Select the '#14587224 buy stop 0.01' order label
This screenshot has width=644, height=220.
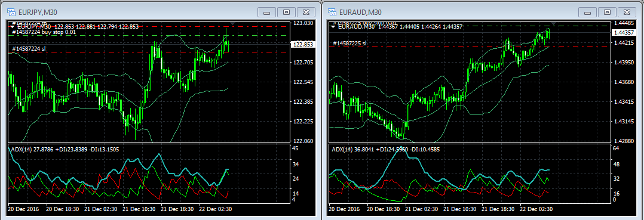pyautogui.click(x=44, y=32)
